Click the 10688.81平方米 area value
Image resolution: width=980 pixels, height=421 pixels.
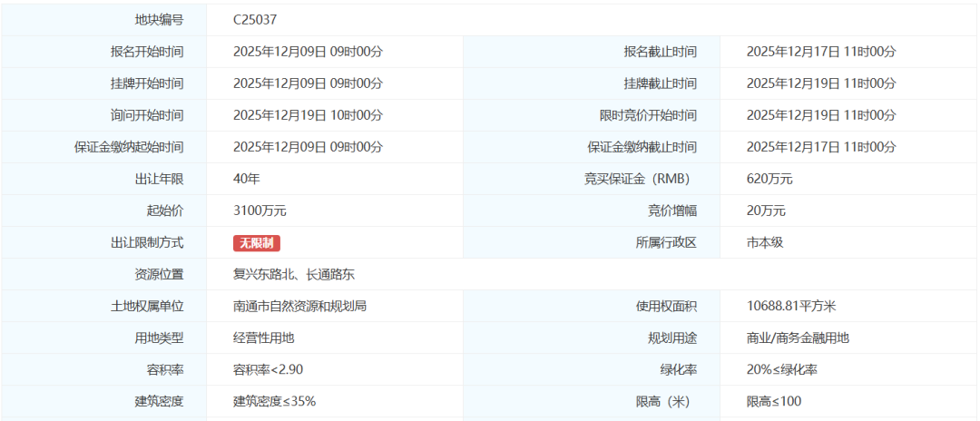coord(791,306)
